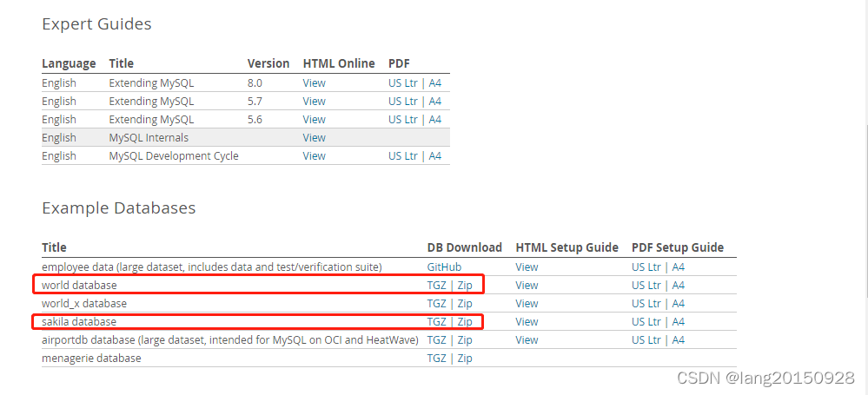
Task: View HTML setup guide for world database
Action: tap(527, 286)
